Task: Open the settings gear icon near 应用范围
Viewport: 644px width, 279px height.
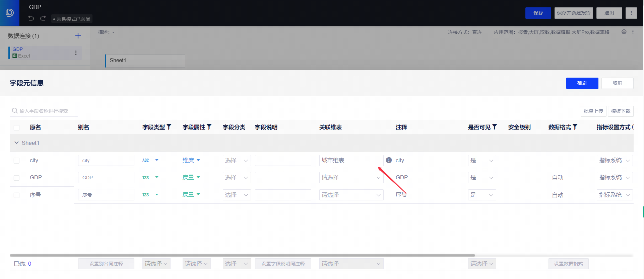Action: click(624, 32)
